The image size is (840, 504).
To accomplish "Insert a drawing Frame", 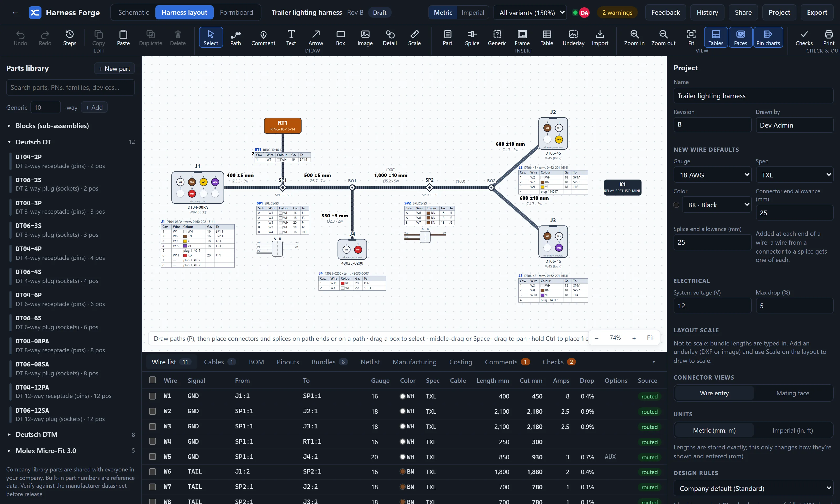I will click(x=522, y=37).
